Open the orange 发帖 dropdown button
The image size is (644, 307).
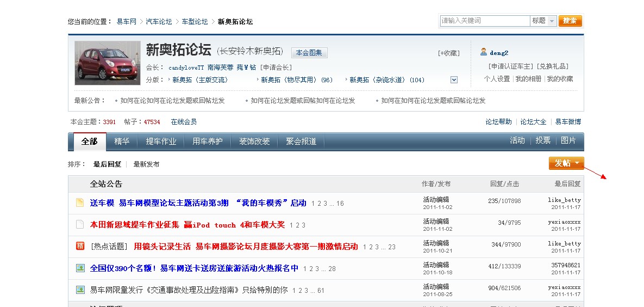pyautogui.click(x=566, y=163)
